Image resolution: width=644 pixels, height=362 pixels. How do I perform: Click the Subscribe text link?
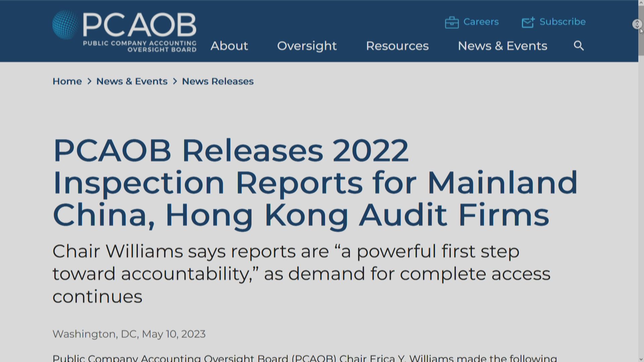[562, 21]
